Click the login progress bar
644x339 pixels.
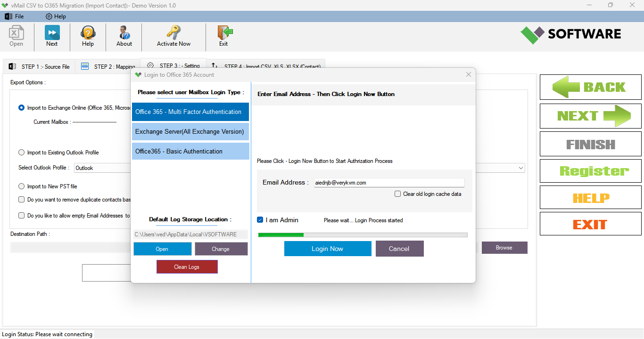pyautogui.click(x=363, y=234)
